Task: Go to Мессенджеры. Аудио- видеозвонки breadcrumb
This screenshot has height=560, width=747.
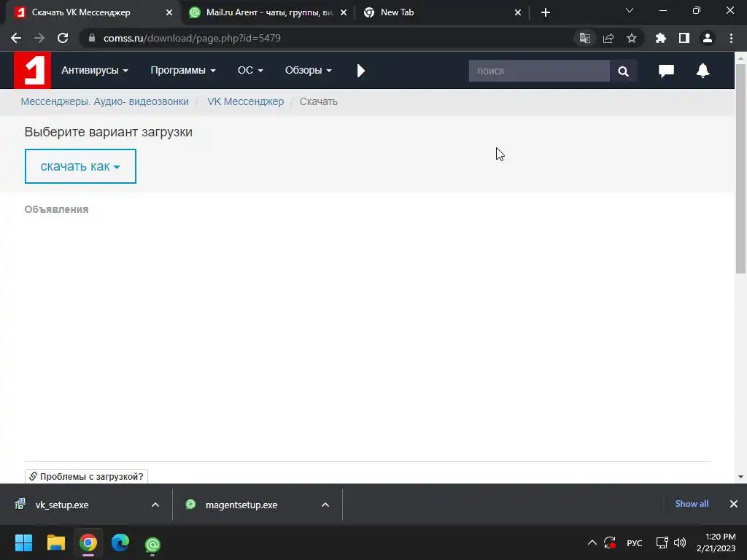Action: point(104,101)
